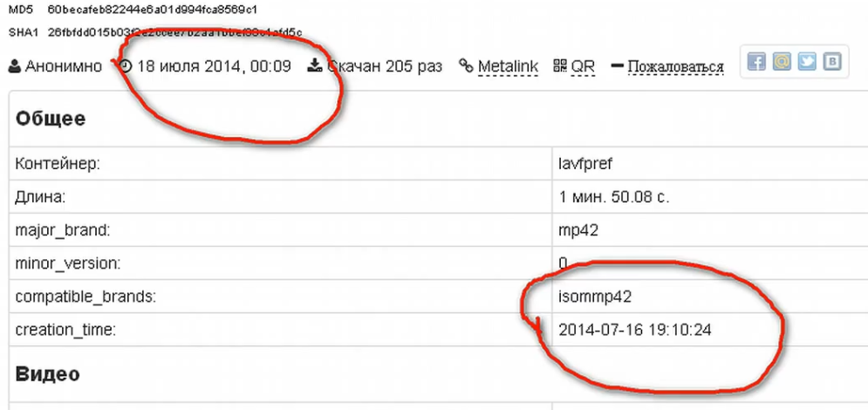Click the MD5 hash value
868x410 pixels.
coord(153,9)
